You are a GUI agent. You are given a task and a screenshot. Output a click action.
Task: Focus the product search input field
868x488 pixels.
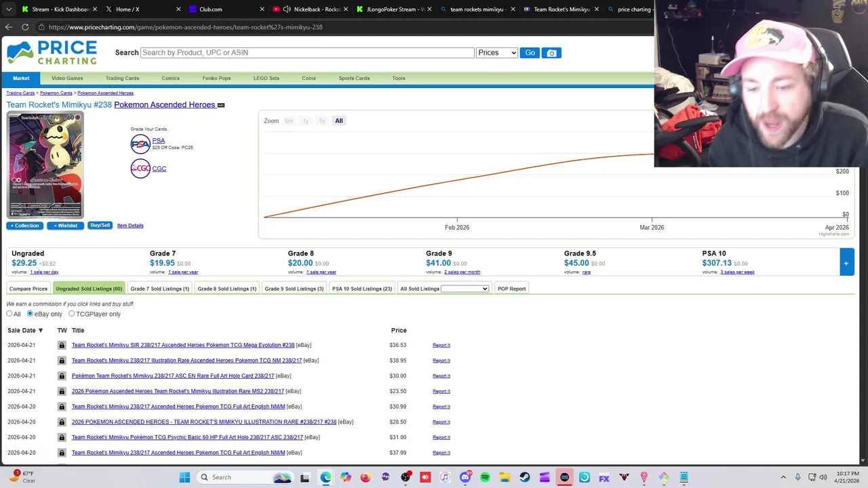coord(307,53)
